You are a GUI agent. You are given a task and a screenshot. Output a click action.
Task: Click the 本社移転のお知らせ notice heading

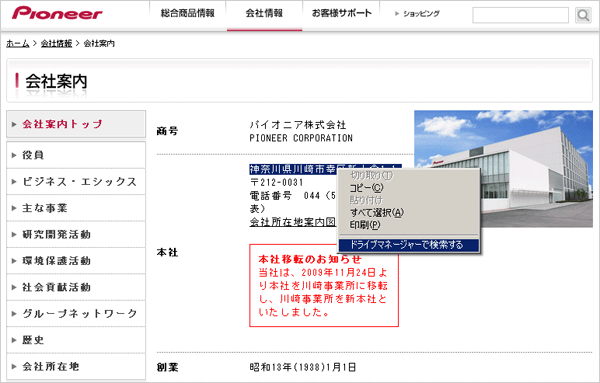pos(310,259)
